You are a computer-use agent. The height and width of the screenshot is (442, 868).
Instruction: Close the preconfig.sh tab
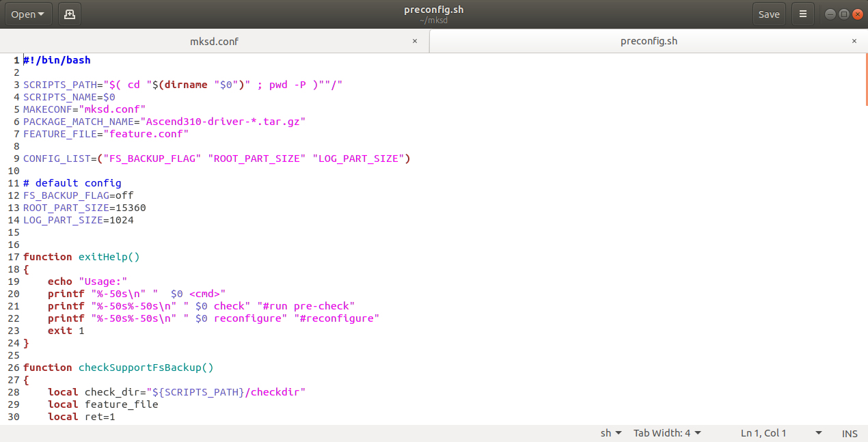click(854, 41)
